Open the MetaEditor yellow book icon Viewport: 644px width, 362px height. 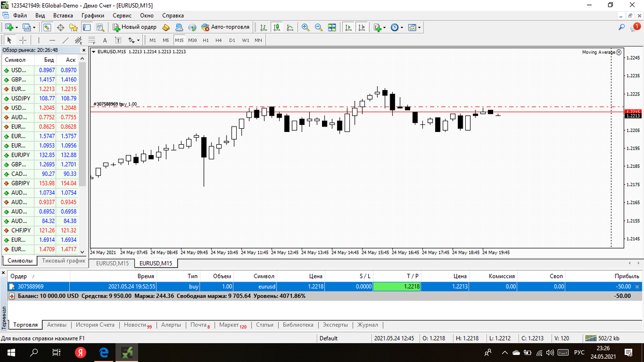click(166, 27)
